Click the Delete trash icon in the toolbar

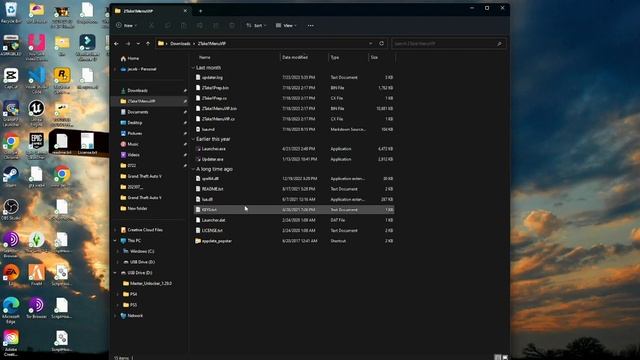point(232,25)
